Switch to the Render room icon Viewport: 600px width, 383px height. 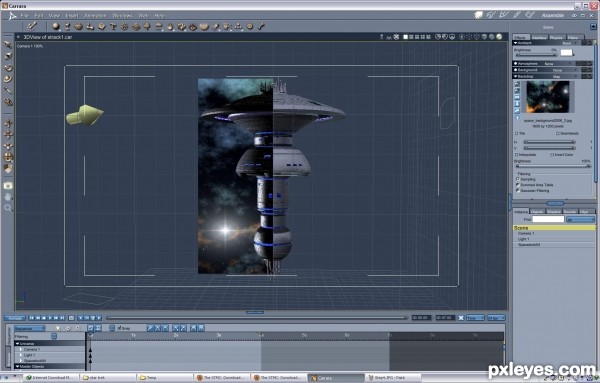click(530, 15)
